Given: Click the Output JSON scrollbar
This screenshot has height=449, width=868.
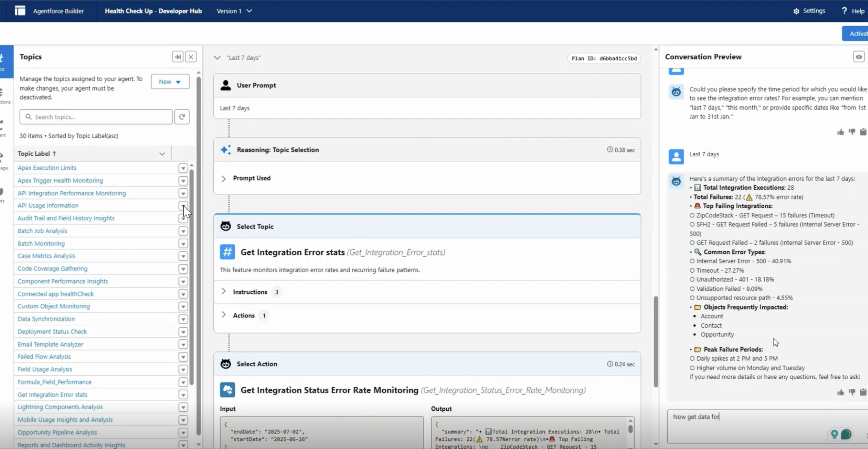Looking at the screenshot, I should click(631, 429).
